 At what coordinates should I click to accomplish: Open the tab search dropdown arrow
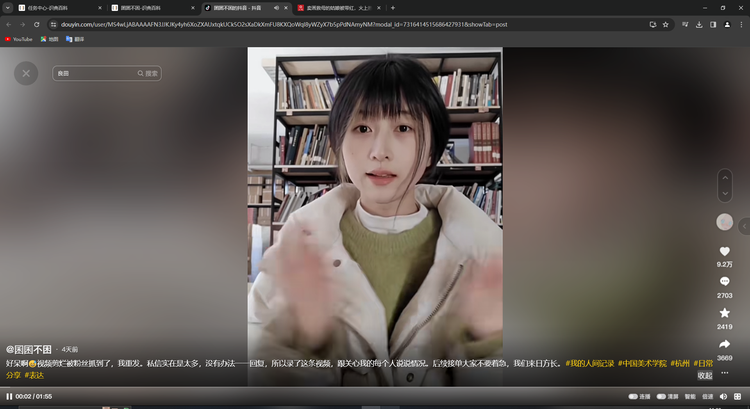[8, 8]
